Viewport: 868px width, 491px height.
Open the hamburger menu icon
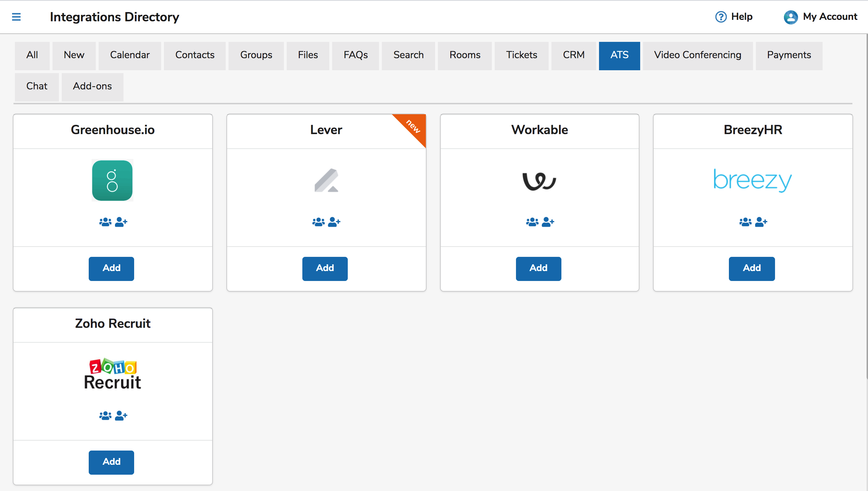tap(16, 17)
